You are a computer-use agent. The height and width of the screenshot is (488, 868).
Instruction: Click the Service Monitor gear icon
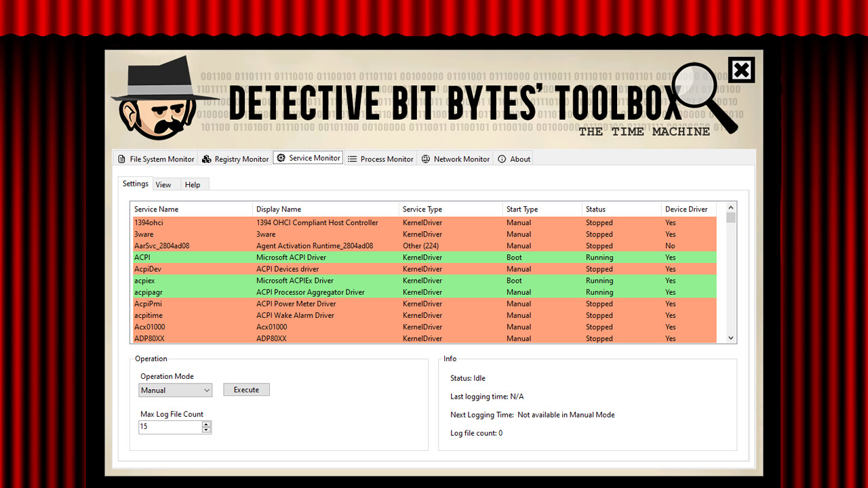coord(281,157)
